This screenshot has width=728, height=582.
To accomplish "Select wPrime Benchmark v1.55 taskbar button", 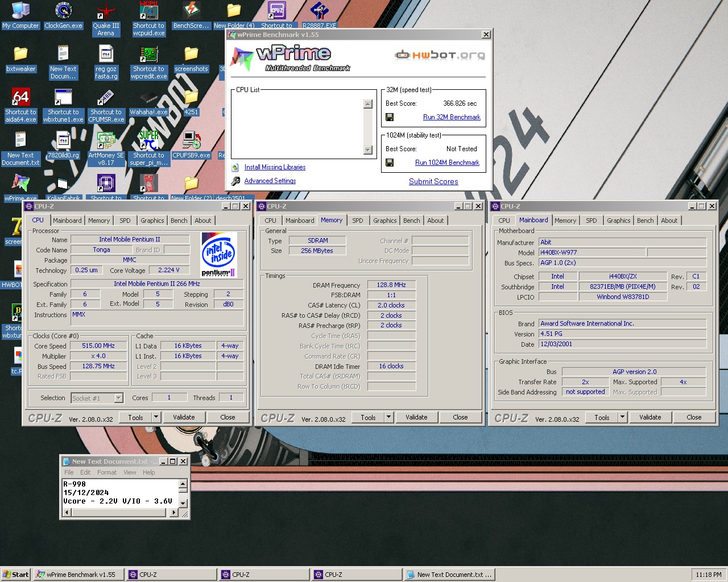I will (x=78, y=575).
